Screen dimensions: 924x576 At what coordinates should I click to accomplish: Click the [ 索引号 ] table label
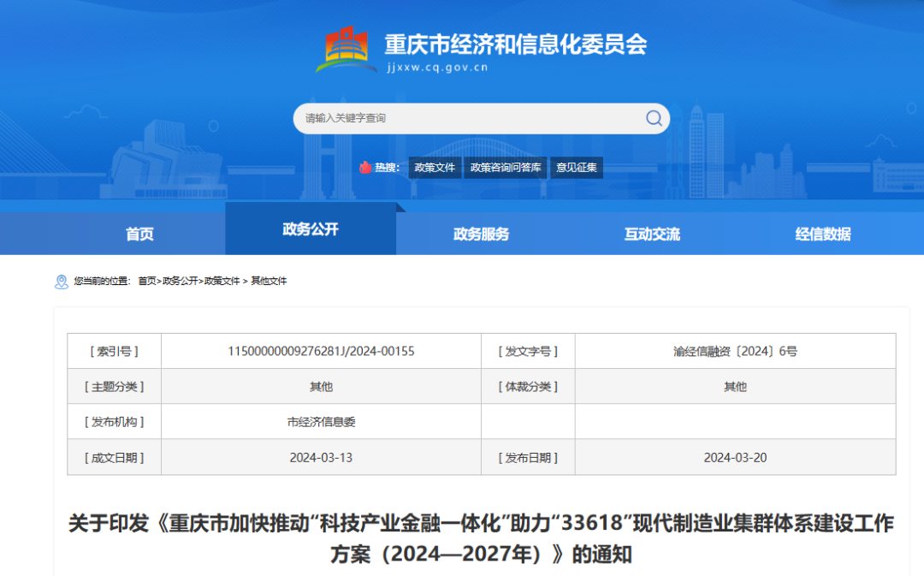[115, 352]
